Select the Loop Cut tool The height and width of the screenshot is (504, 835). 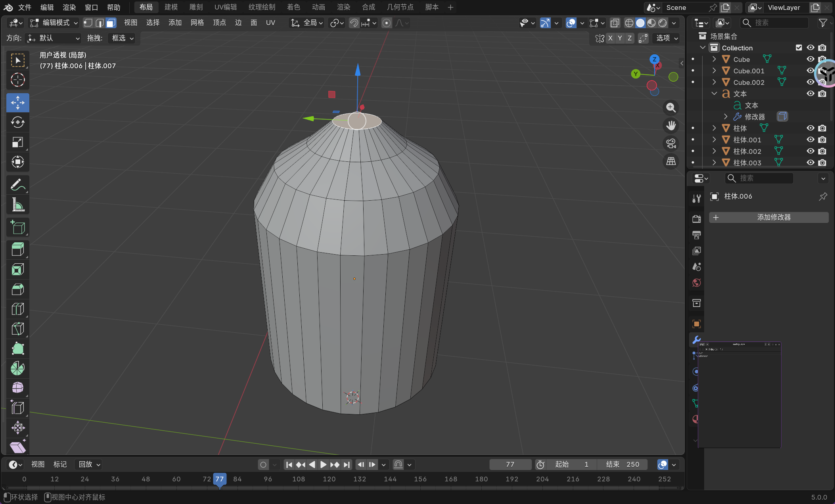point(17,309)
